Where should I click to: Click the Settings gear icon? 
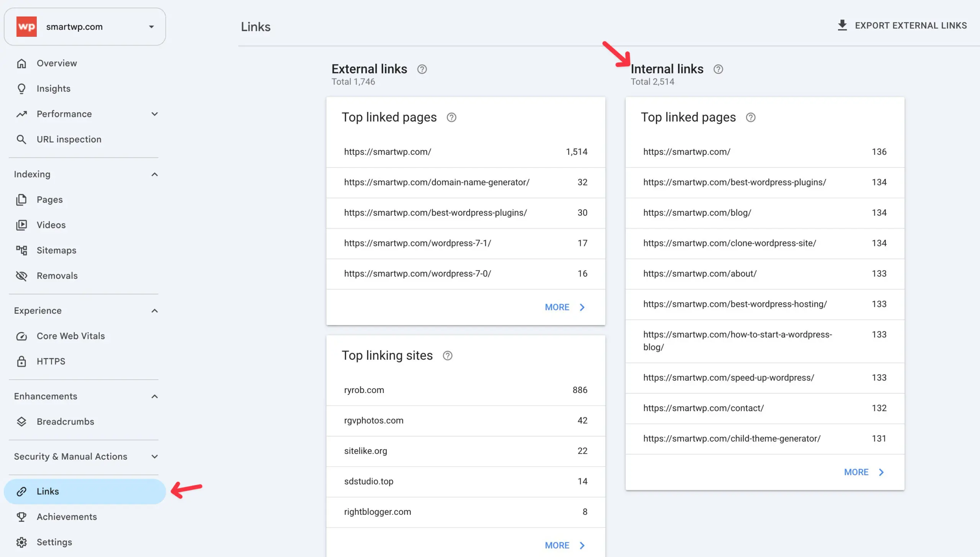21,542
